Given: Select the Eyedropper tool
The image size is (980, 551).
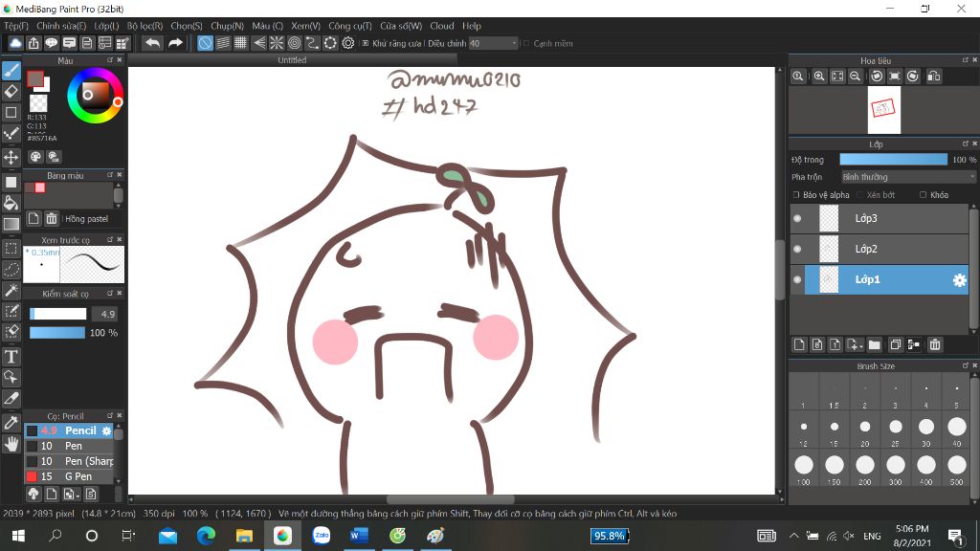Looking at the screenshot, I should [x=11, y=422].
